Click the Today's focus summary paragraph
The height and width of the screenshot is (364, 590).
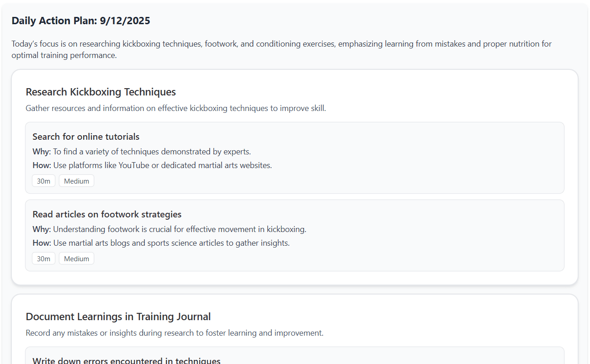pos(281,49)
